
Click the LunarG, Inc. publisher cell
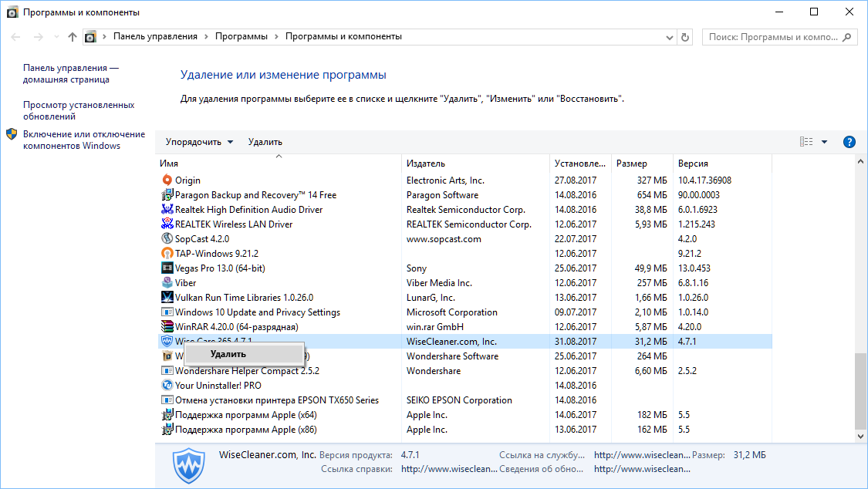(x=431, y=298)
